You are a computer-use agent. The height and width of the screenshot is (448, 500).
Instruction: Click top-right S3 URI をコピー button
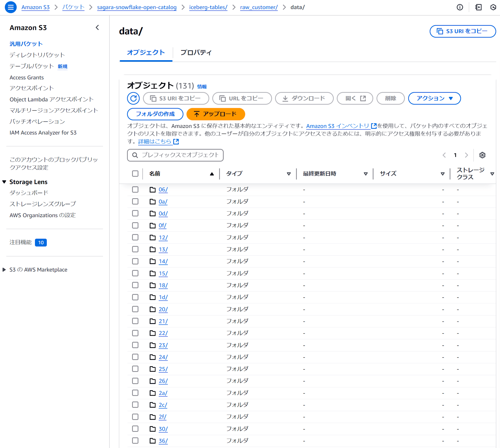(x=462, y=31)
